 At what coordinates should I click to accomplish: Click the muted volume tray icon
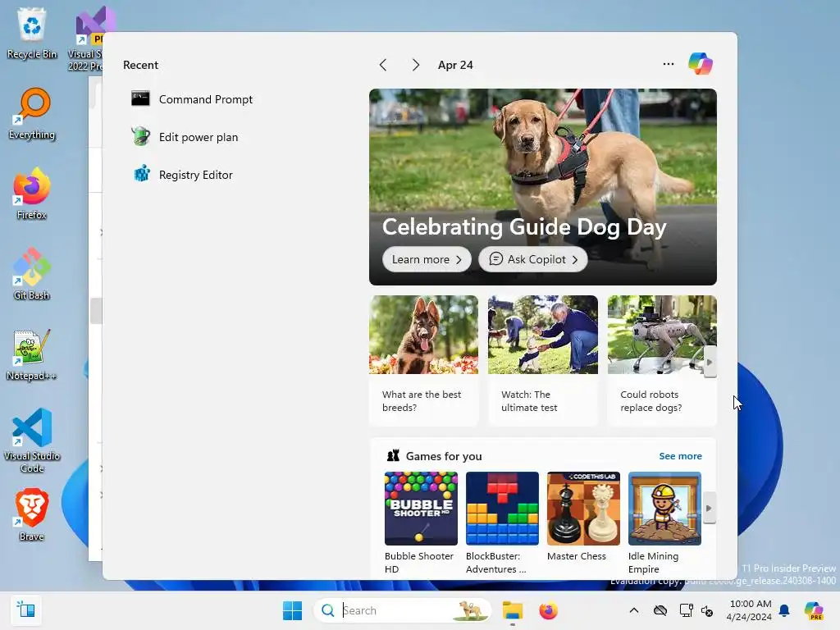pyautogui.click(x=708, y=610)
